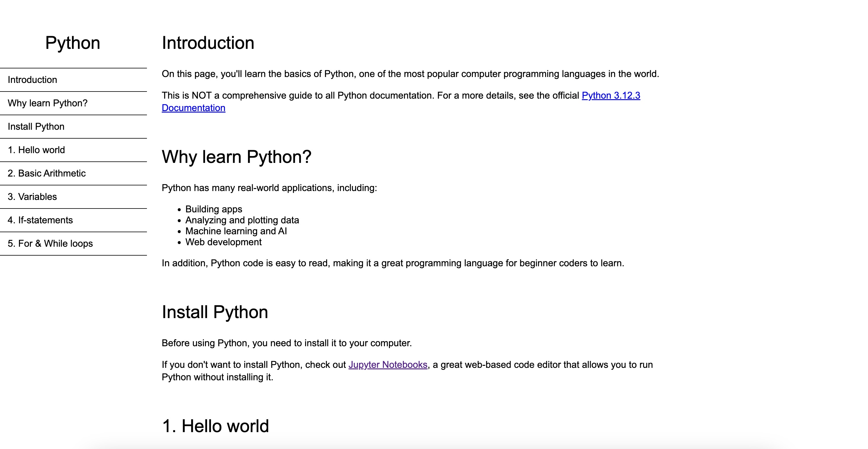Select 2. Basic Arithmetic sidebar item
This screenshot has width=868, height=449.
point(47,173)
